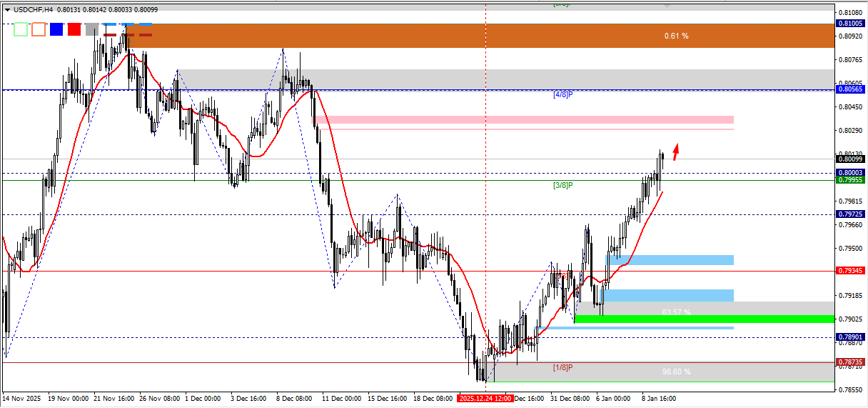The width and height of the screenshot is (868, 408).
Task: Click the 21 Nov 16:00 time axis label
Action: pos(114,398)
